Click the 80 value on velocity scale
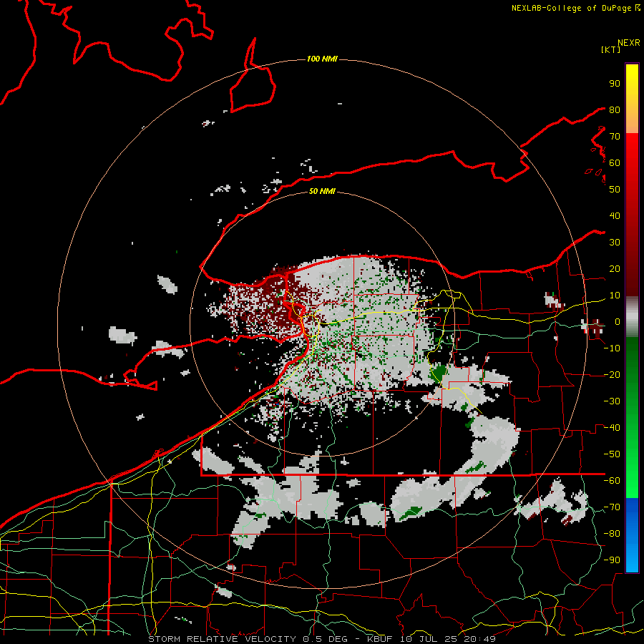Screen dimensions: 644x644 tap(615, 110)
